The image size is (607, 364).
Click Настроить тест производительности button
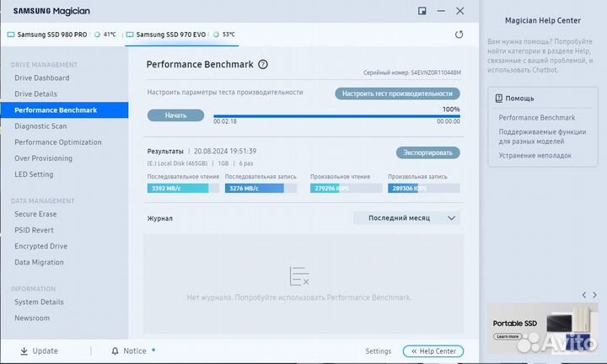(397, 94)
